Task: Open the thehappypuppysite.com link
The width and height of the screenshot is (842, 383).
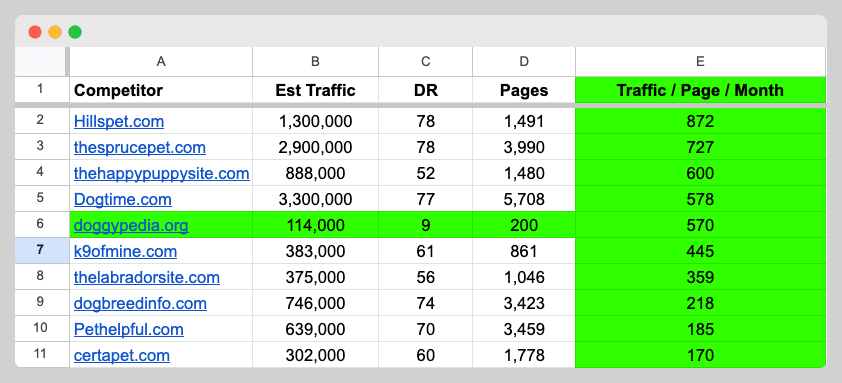Action: [x=162, y=173]
